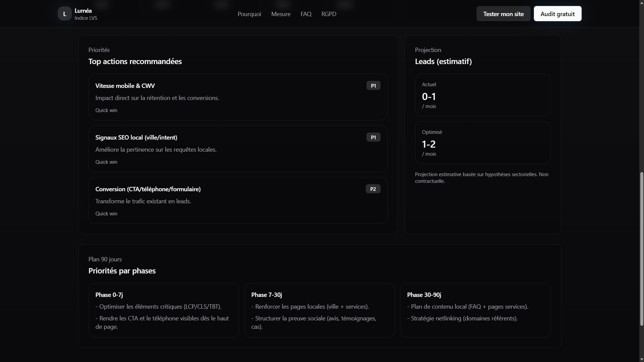
Task: Navigate to the RGPD page
Action: coord(329,14)
